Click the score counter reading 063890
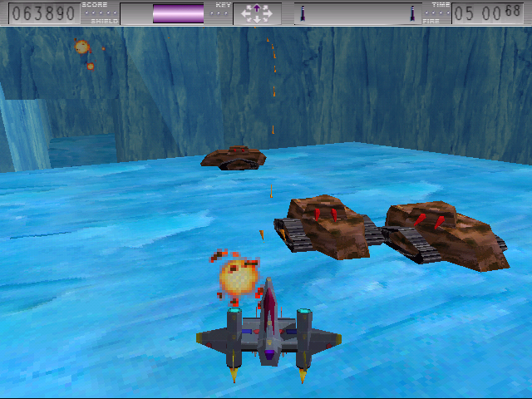Screen dimensions: 532x399 tap(43, 13)
